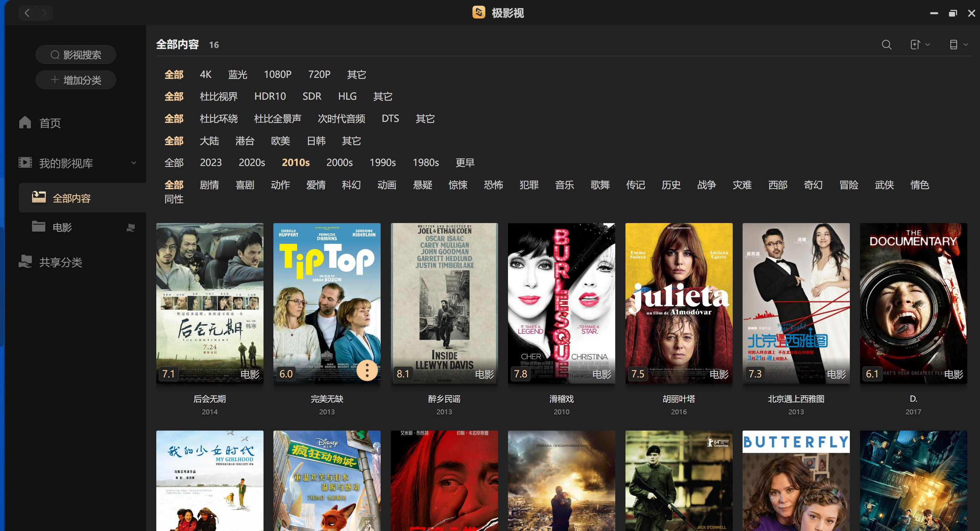Viewport: 980px width, 531px height.
Task: Filter by 4K resolution
Action: pyautogui.click(x=205, y=74)
